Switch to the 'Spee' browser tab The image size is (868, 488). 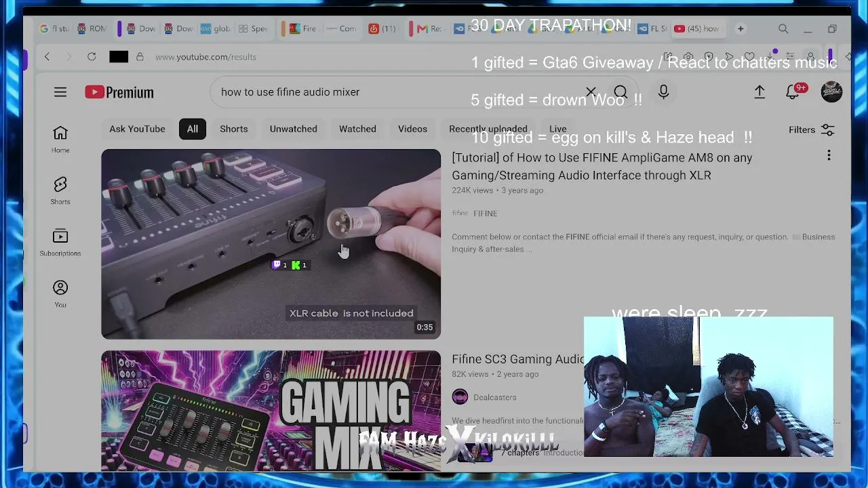[x=253, y=28]
